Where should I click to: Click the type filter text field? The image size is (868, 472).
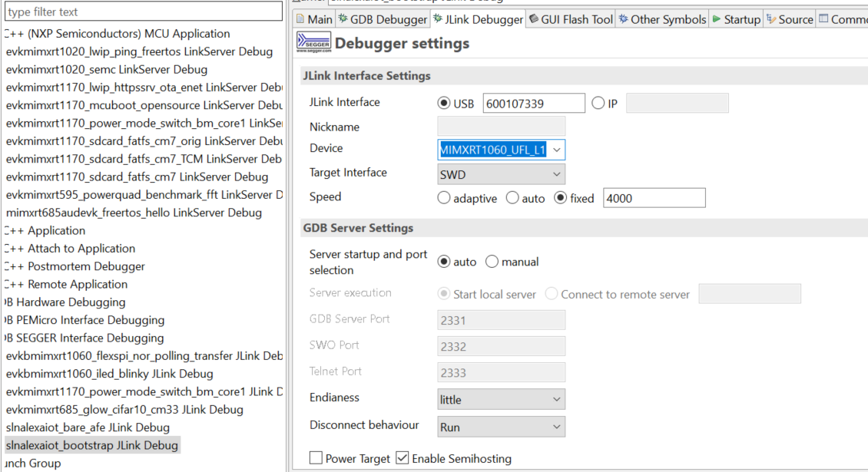pyautogui.click(x=144, y=11)
